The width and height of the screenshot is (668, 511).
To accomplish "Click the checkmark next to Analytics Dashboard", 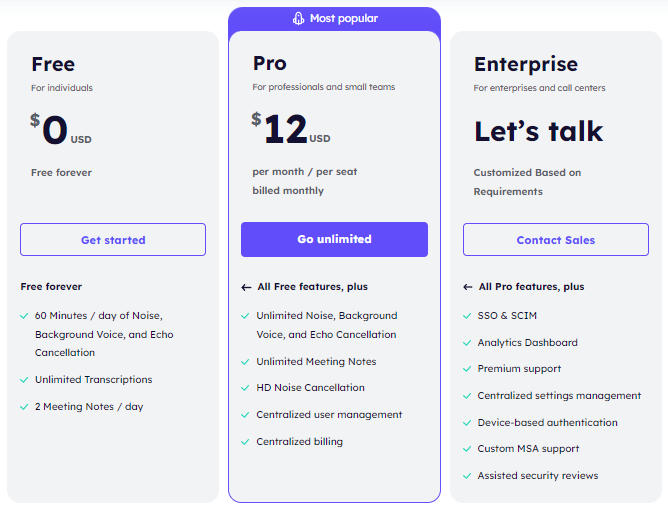I will coord(467,343).
